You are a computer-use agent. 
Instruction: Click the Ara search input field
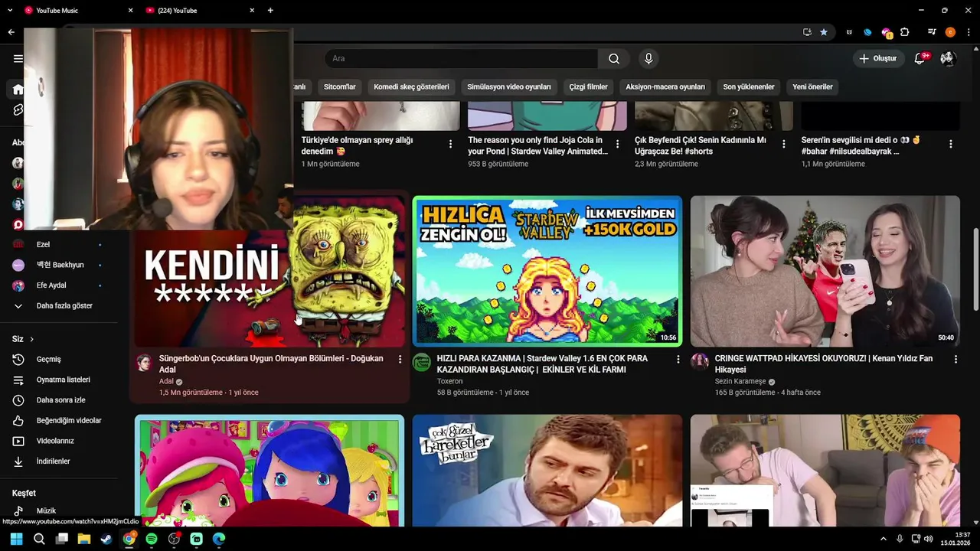[461, 59]
